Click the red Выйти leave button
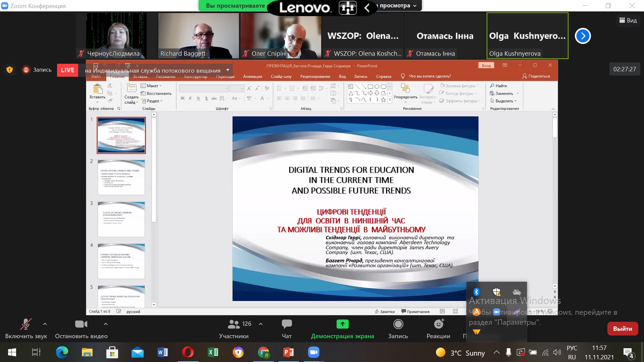 coord(623,328)
